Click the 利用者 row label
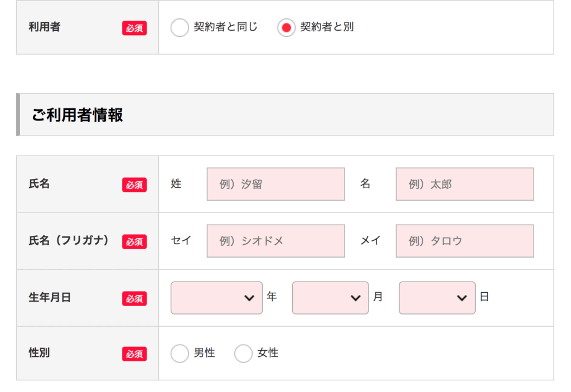Viewport: 571px width, 392px height. click(45, 27)
